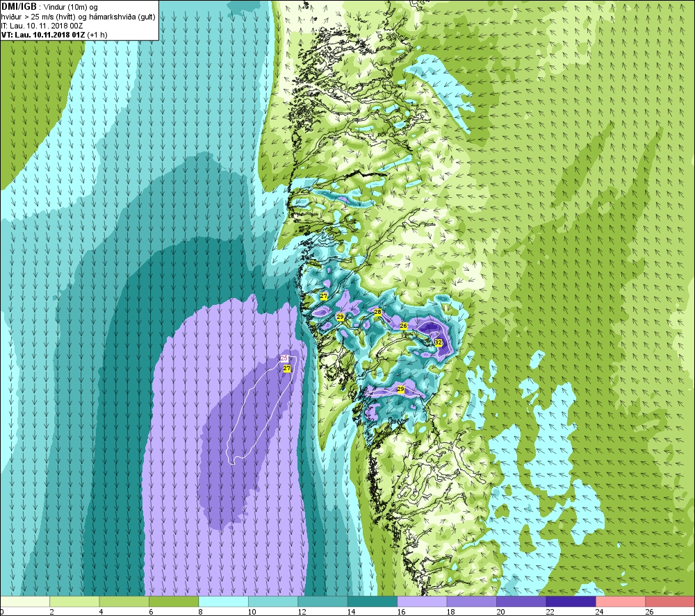Click the yellow 28 gust label
695x616 pixels.
click(x=377, y=312)
